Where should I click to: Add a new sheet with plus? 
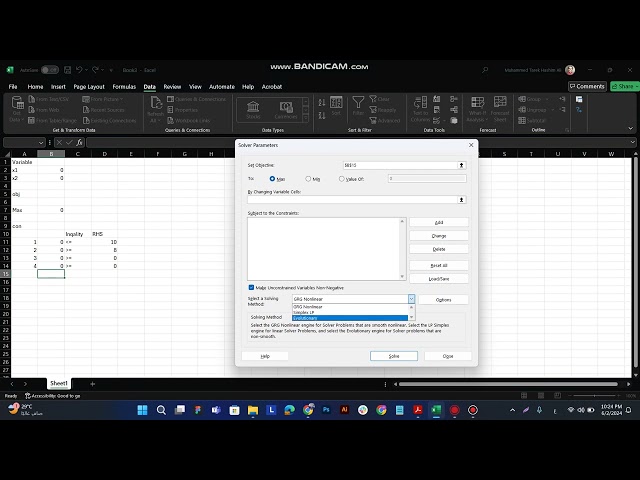93,384
